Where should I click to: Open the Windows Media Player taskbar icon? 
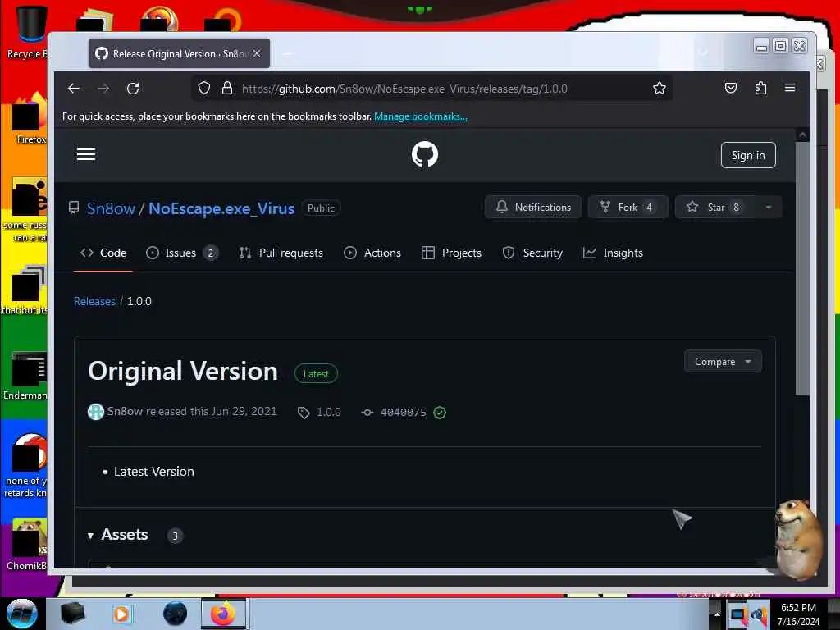tap(121, 614)
